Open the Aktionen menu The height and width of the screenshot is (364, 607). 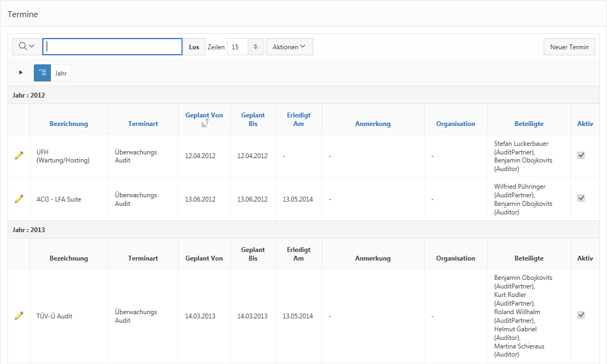(289, 47)
